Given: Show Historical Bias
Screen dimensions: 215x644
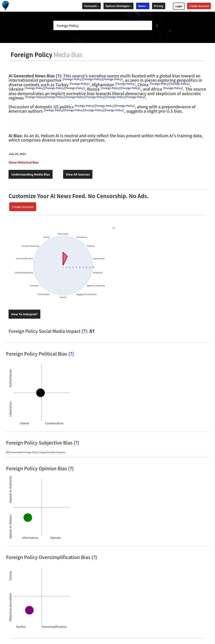Looking at the screenshot, I should pos(24,163).
